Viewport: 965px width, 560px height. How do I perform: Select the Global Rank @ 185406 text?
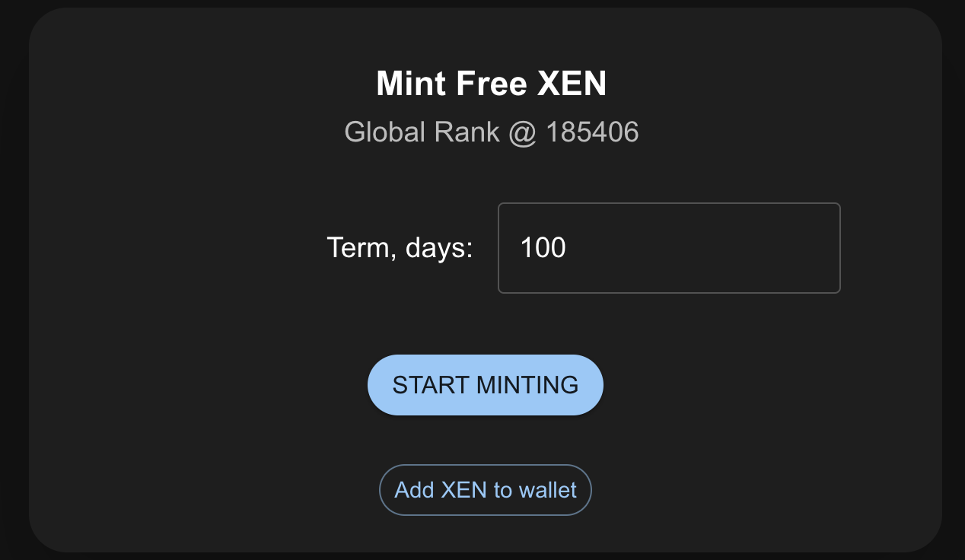coord(492,132)
